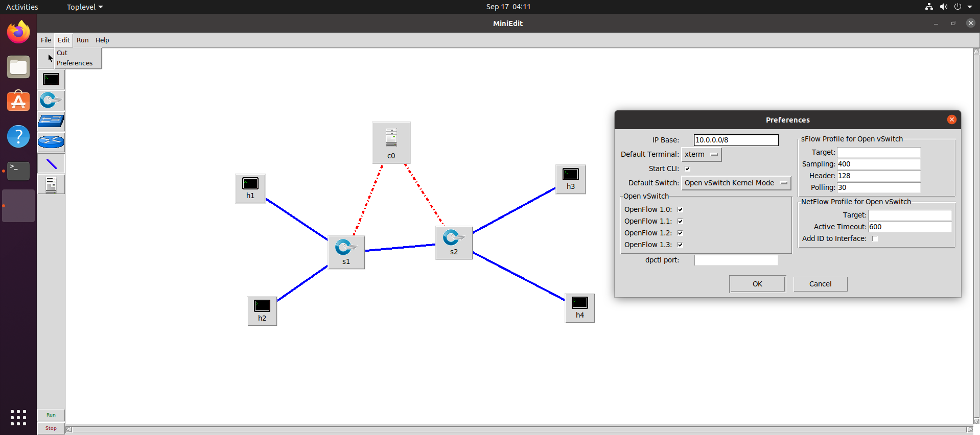
Task: Focus the dpctl port field
Action: point(736,260)
